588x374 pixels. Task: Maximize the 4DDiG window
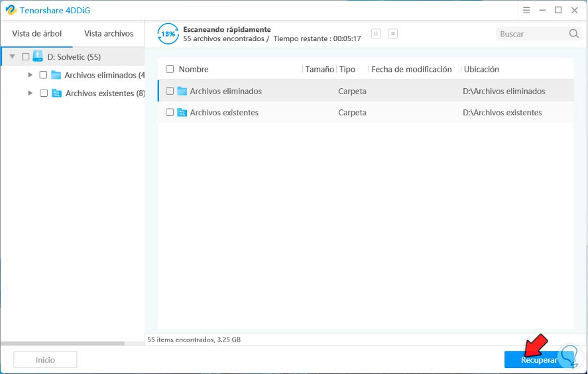tap(558, 11)
